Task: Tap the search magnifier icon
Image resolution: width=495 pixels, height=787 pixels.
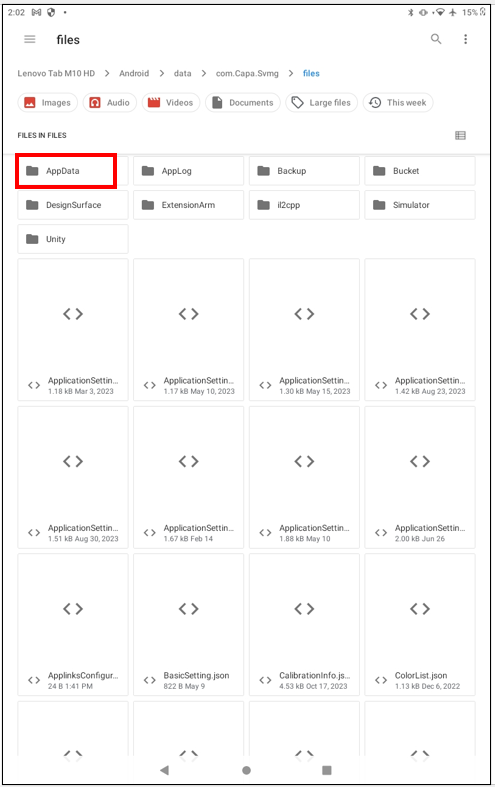Action: click(x=436, y=39)
